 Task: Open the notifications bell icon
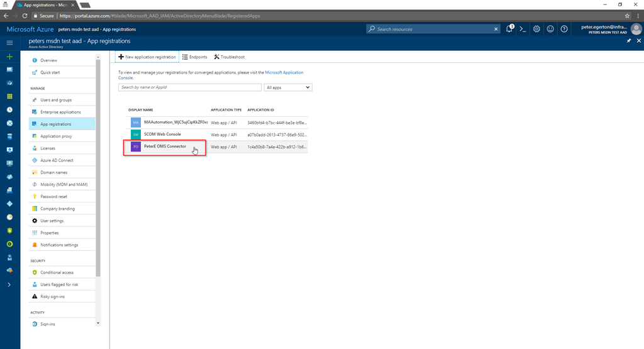coord(509,29)
